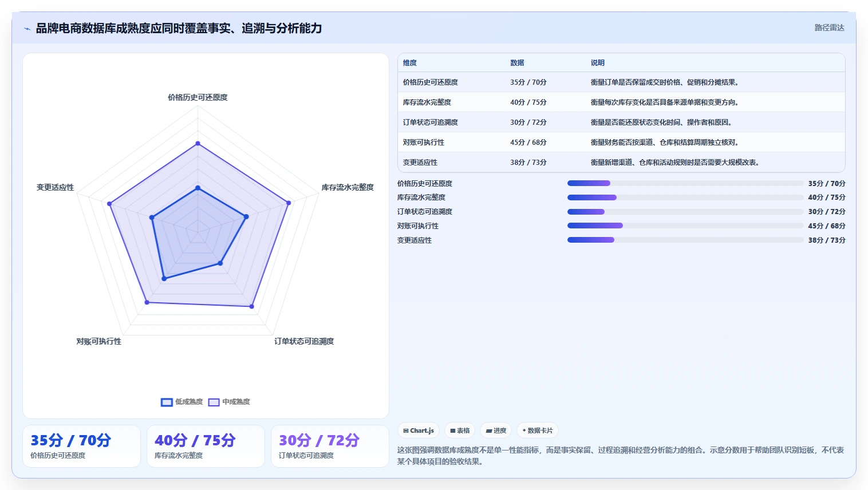Toggle the 中成熟度 legend swatch
Screen dimensions: 868x490
click(214, 402)
